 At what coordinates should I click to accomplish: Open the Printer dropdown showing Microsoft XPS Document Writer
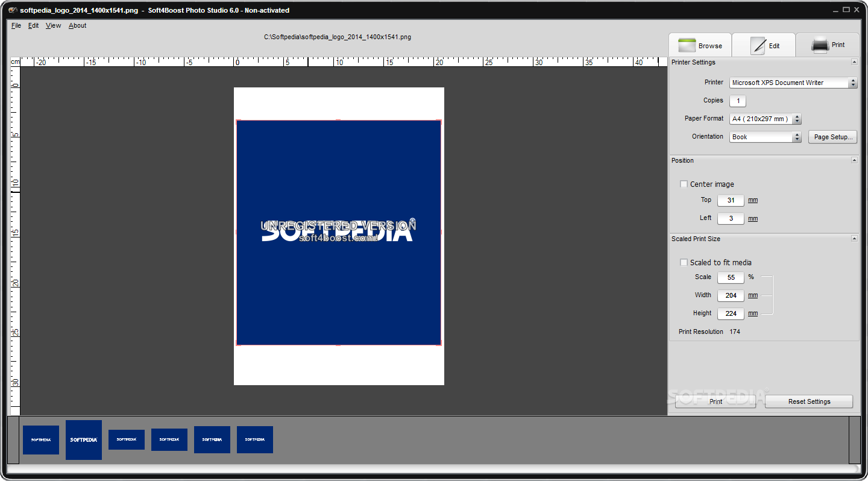click(x=793, y=83)
